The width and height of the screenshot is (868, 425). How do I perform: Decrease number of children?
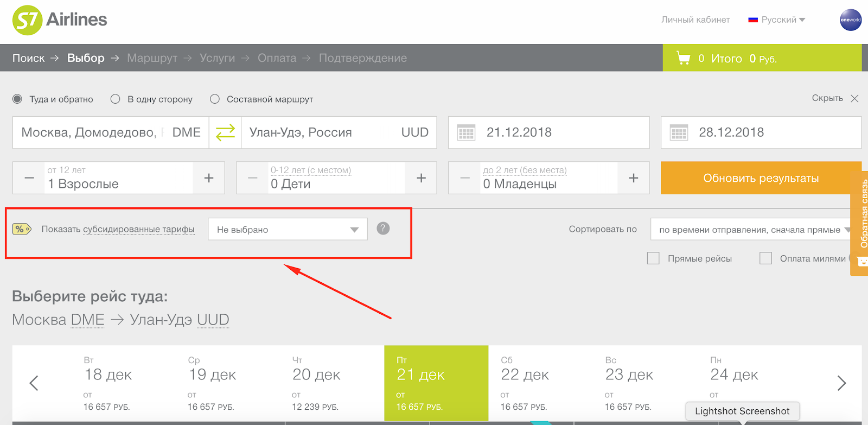pyautogui.click(x=253, y=178)
